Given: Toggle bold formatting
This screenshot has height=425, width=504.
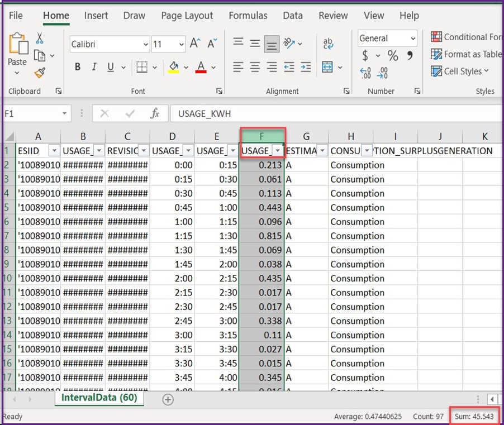Looking at the screenshot, I should 77,66.
